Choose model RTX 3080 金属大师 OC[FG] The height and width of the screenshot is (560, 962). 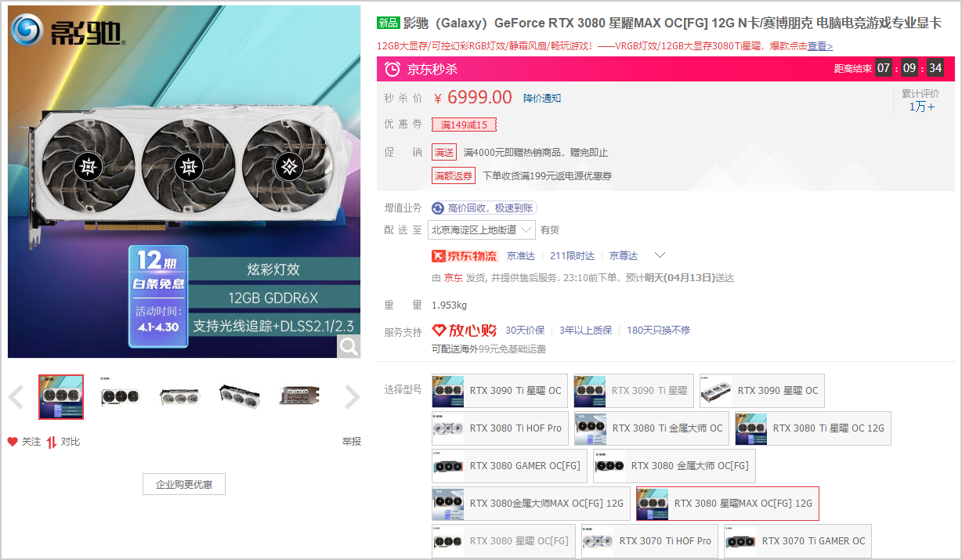pyautogui.click(x=674, y=466)
